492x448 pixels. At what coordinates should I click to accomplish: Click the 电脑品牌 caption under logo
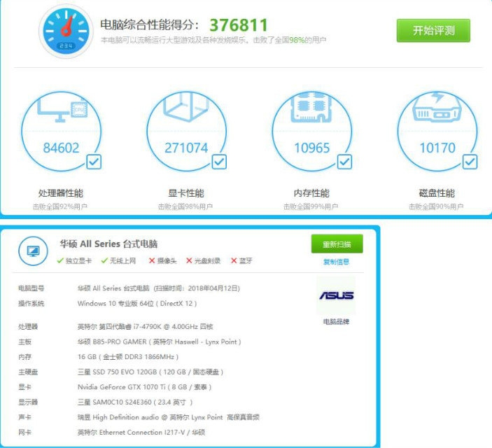point(336,321)
